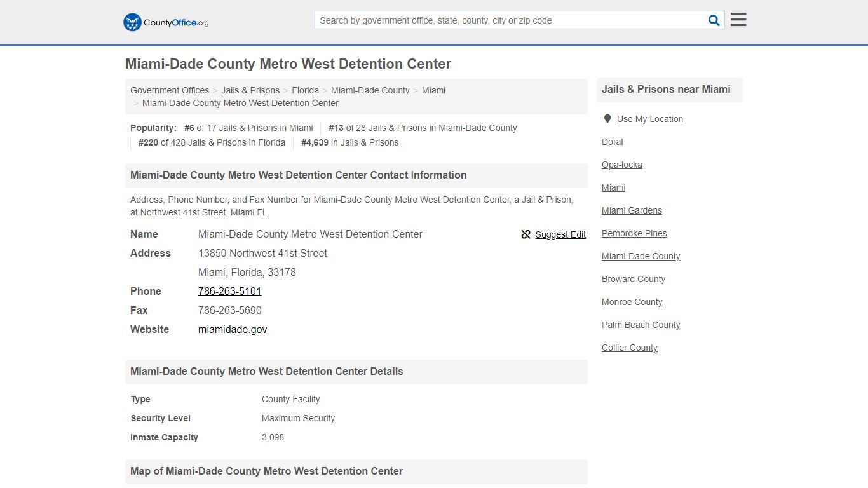Open Palm Beach County link

pyautogui.click(x=641, y=325)
